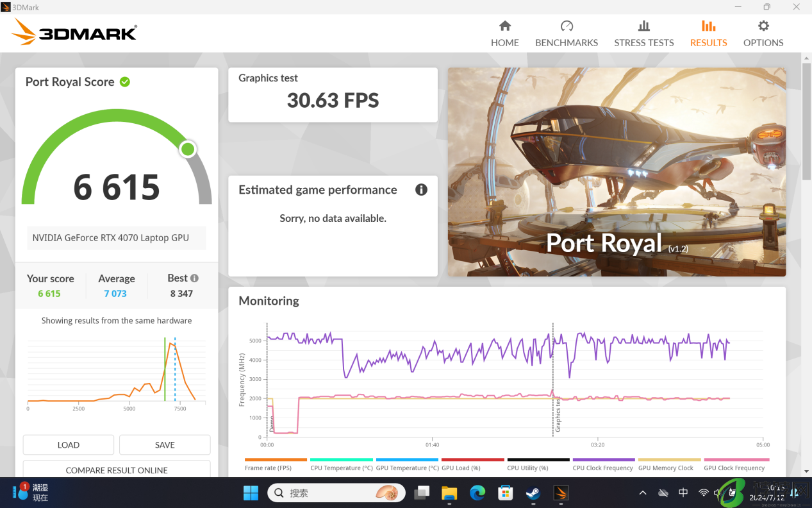Toggle the GPU Clock Frequency legend entry
812x508 pixels.
(736, 464)
